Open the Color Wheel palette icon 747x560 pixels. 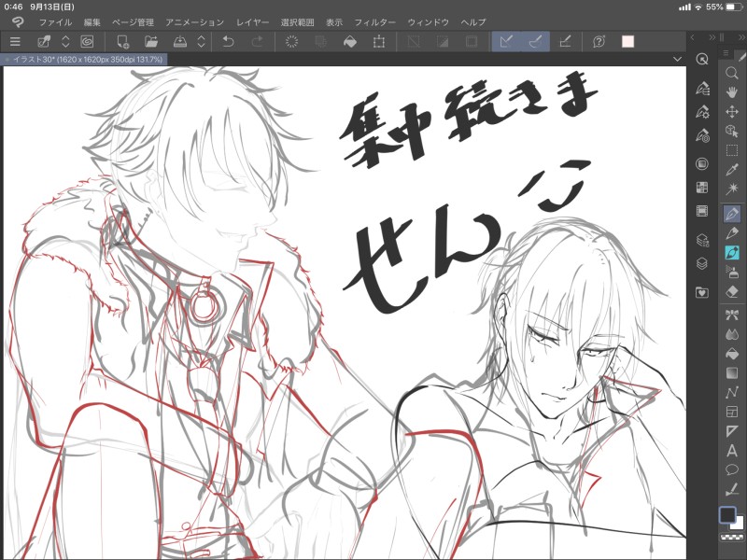pos(702,164)
